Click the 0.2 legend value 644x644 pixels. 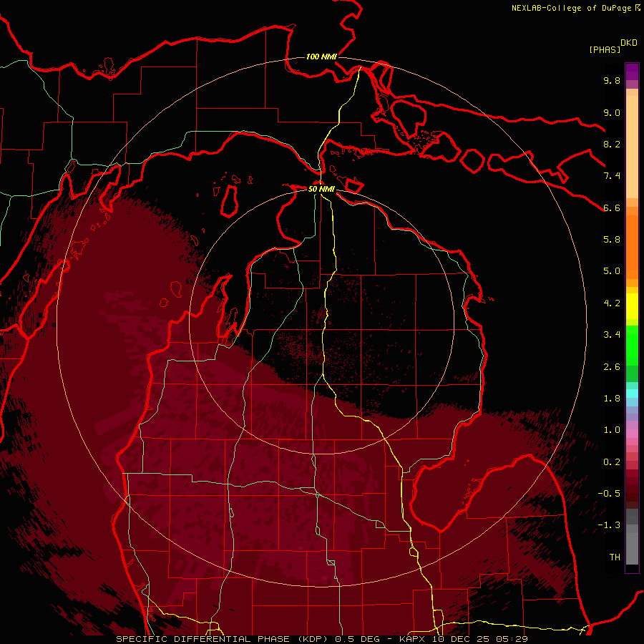pos(612,462)
